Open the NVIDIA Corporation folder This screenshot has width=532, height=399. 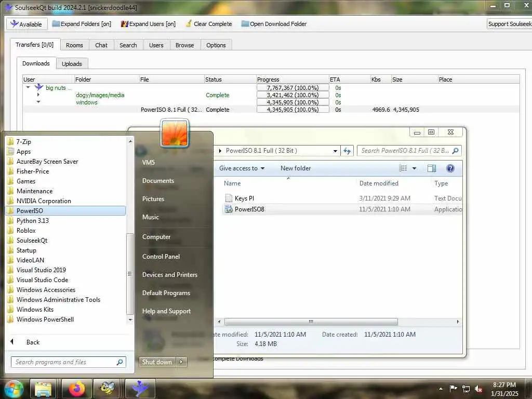pos(66,201)
